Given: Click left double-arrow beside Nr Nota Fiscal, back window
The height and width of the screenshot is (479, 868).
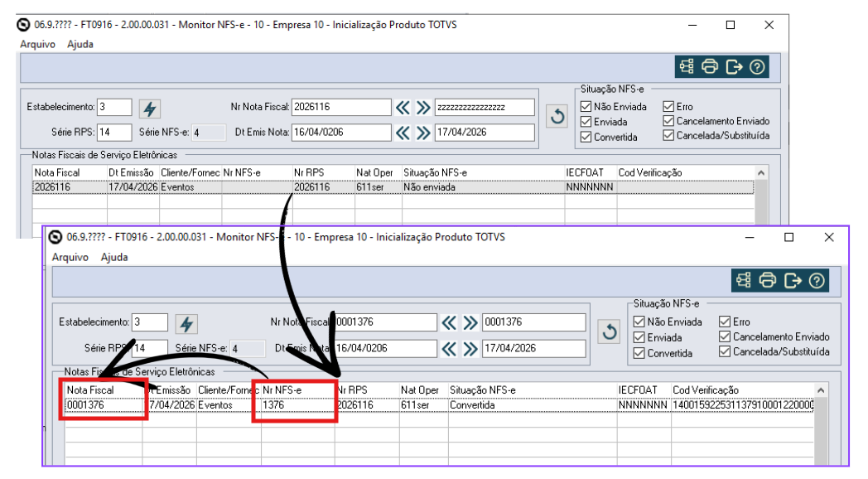Looking at the screenshot, I should click(403, 108).
